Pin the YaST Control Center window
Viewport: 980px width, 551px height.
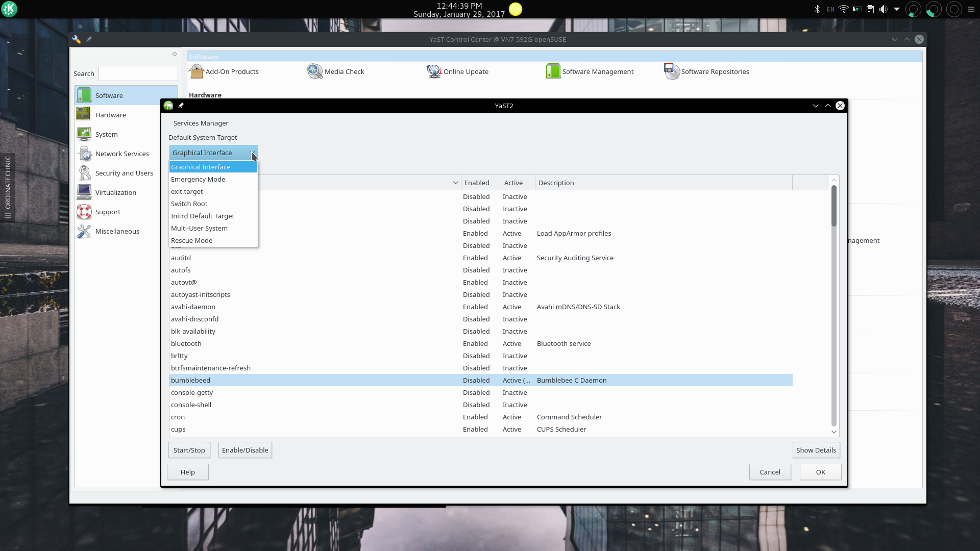pyautogui.click(x=89, y=39)
